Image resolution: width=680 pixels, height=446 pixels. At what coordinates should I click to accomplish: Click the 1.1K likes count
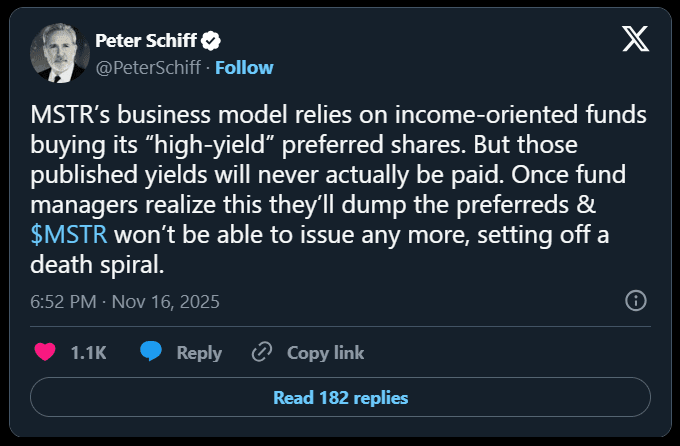pyautogui.click(x=89, y=352)
